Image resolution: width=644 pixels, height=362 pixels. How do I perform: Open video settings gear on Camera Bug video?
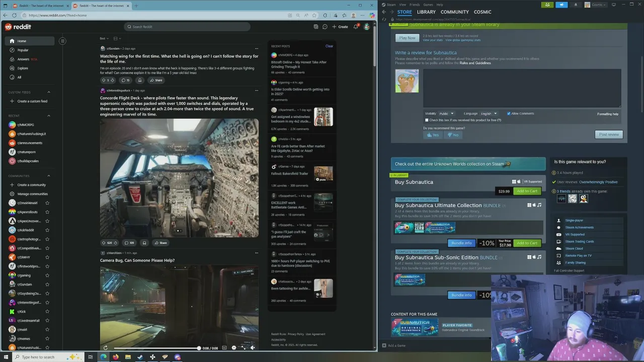[x=233, y=348]
